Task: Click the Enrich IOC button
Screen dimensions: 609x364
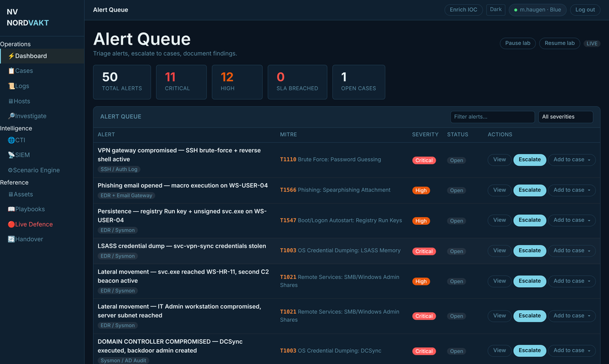Action: click(463, 10)
